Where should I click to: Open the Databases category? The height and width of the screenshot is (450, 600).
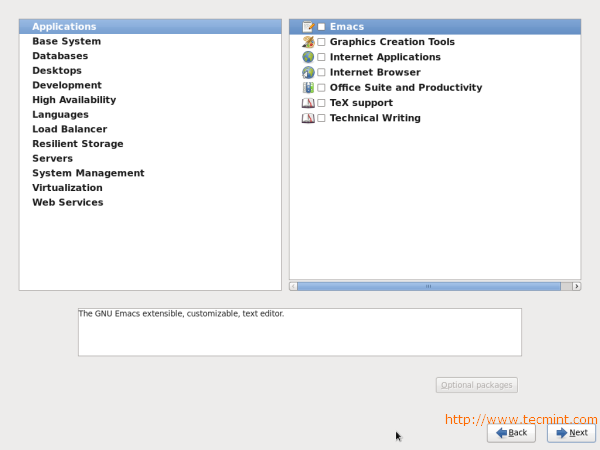click(x=150, y=56)
